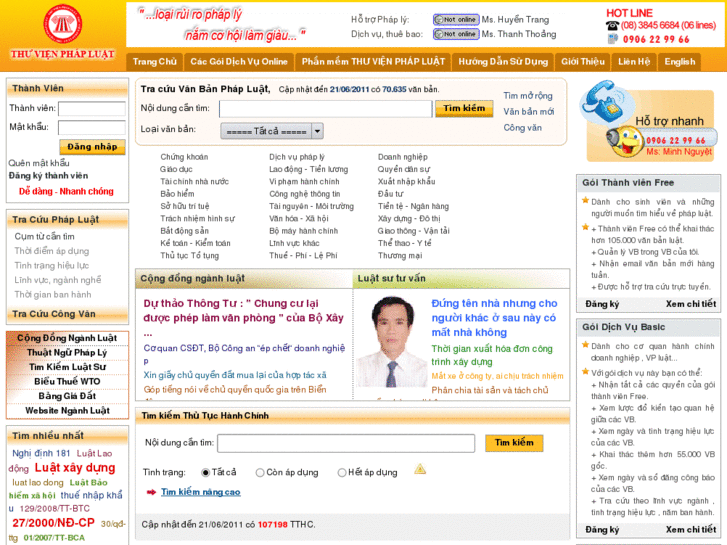Viewport: 727px width, 545px height.
Task: Select the Còn áp dụng radio button
Action: tap(260, 472)
